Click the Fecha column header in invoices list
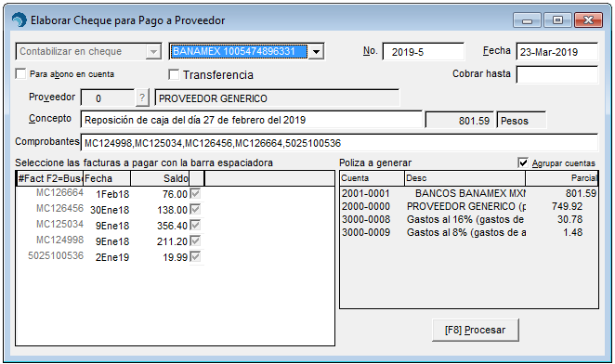Screen dimensions: 615x364 point(106,178)
